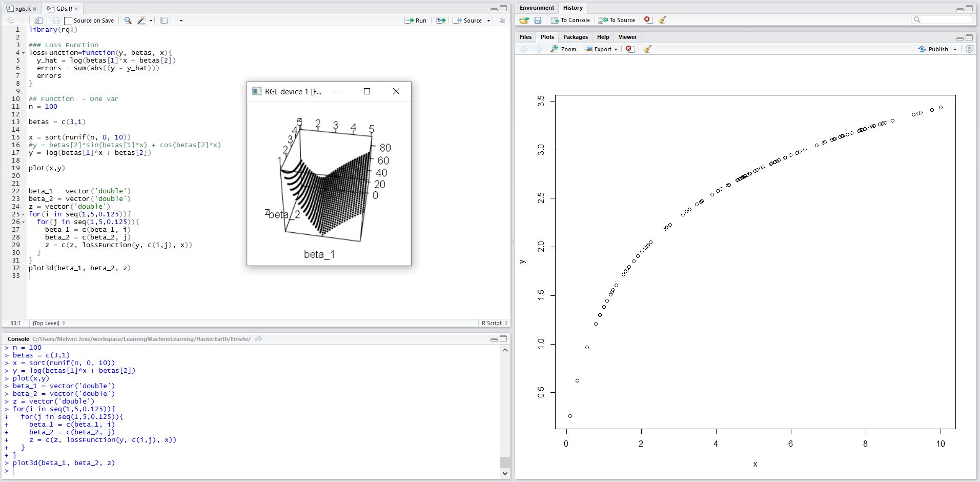This screenshot has height=482, width=980.
Task: Open Find/Replace magnifier in the editor
Action: 128,21
